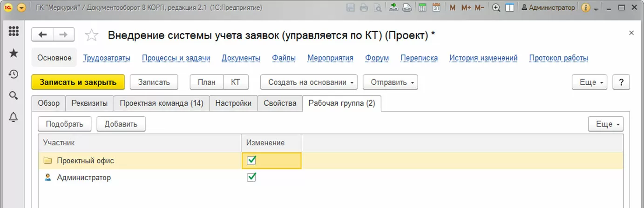This screenshot has width=644, height=208.
Task: Open the Трудозатраты link
Action: (107, 58)
